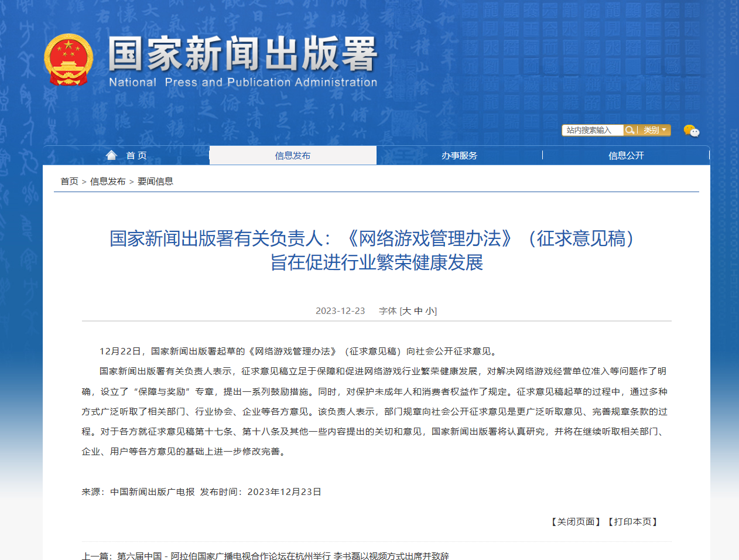The height and width of the screenshot is (560, 739).
Task: Go to the 首页 navigation tab
Action: (126, 155)
